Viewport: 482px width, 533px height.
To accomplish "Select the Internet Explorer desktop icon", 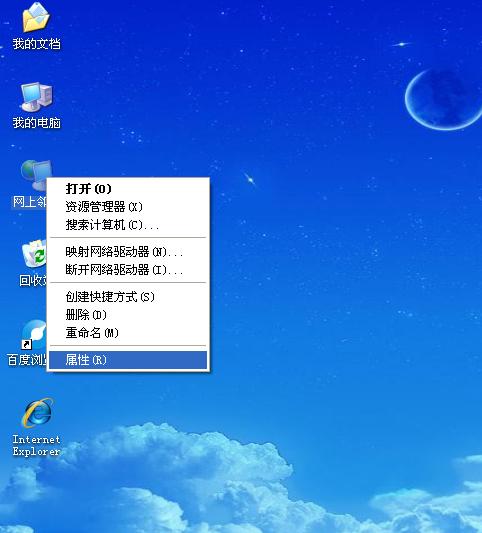I will point(37,413).
